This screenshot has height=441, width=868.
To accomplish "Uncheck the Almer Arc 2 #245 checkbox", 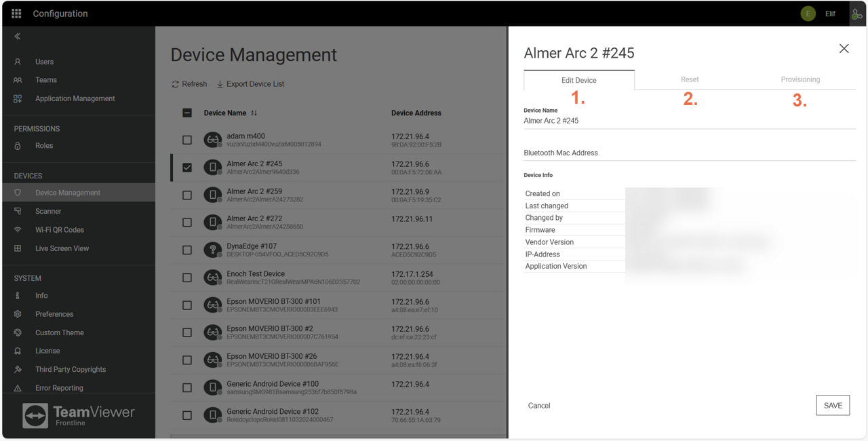I will [187, 167].
